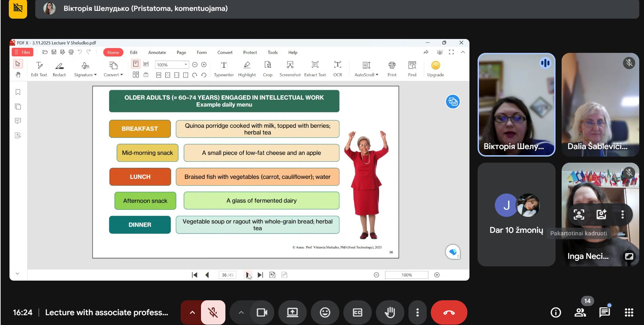
Task: Switch to the Convert tab
Action: (225, 53)
